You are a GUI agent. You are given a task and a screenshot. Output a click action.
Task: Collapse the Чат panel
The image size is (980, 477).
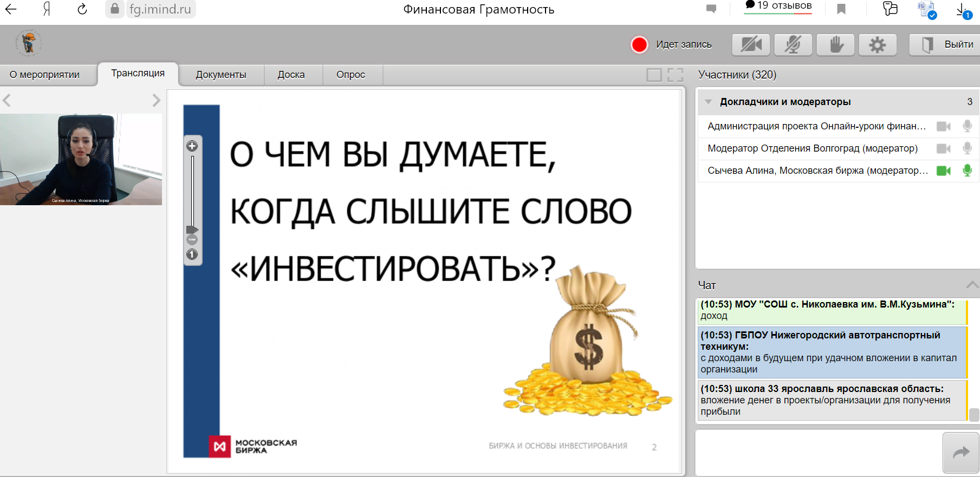(972, 285)
